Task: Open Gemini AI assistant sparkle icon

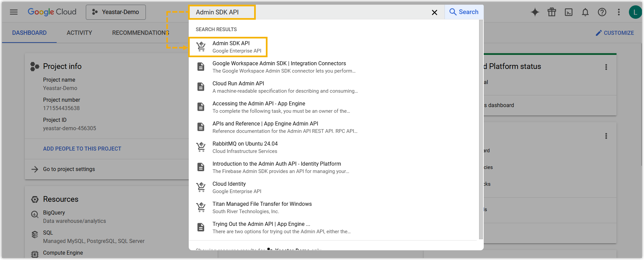Action: [x=535, y=12]
